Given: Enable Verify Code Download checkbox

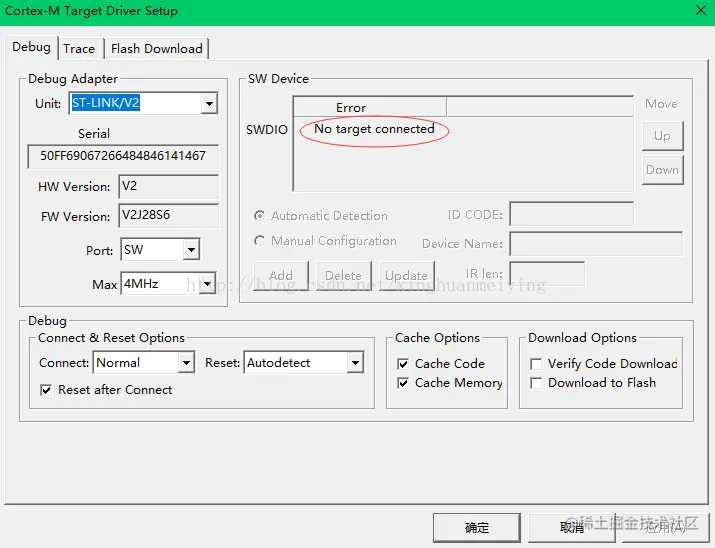Looking at the screenshot, I should [536, 364].
